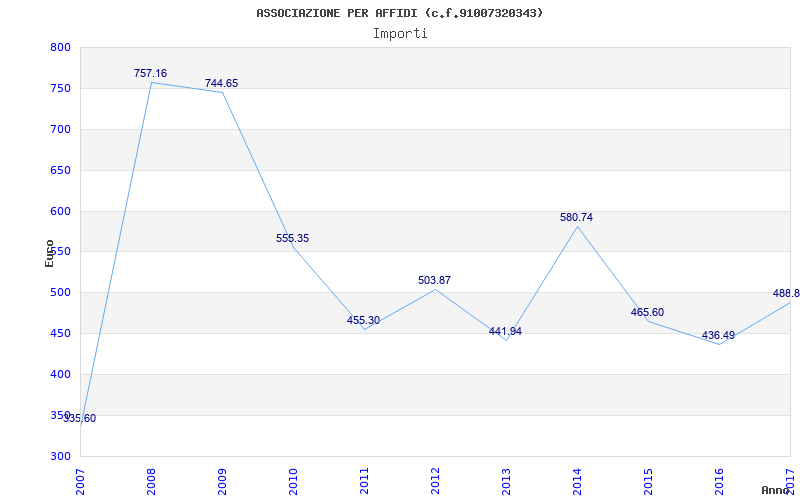Viewport: 800px width, 500px height.
Task: Select the 400 y-axis tick label
Action: point(60,374)
